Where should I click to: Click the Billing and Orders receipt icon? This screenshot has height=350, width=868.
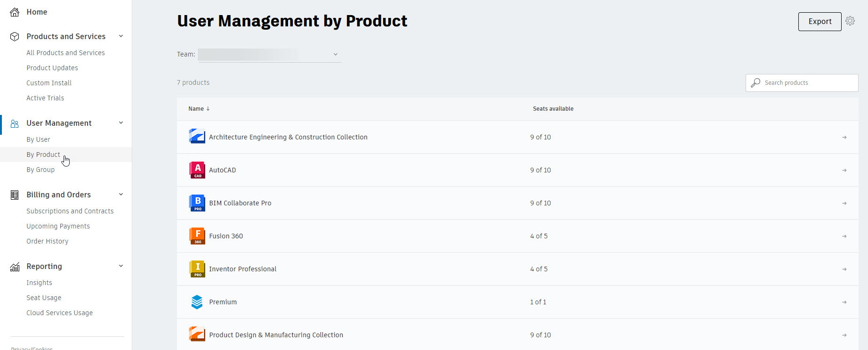click(15, 195)
